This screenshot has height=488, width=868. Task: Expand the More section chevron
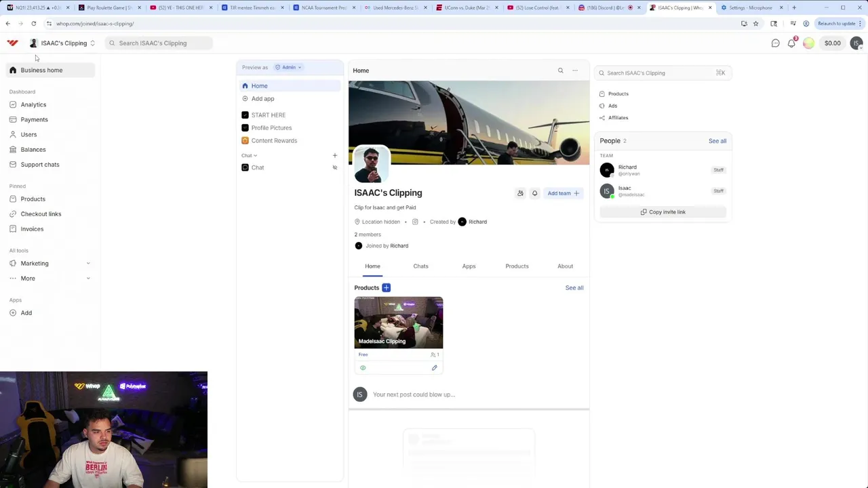point(88,279)
